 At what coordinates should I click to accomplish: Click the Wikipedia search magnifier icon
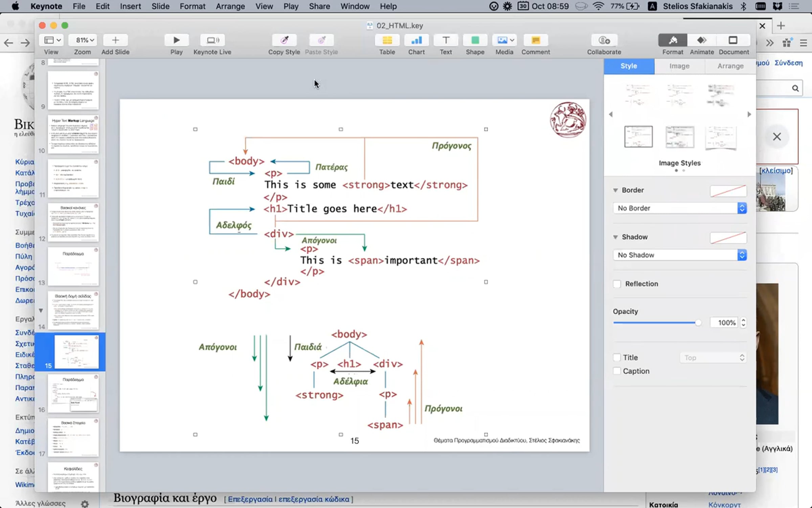click(795, 88)
